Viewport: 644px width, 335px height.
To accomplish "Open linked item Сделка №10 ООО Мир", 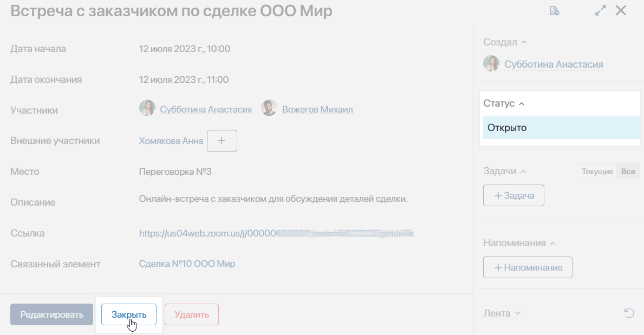I will click(187, 264).
